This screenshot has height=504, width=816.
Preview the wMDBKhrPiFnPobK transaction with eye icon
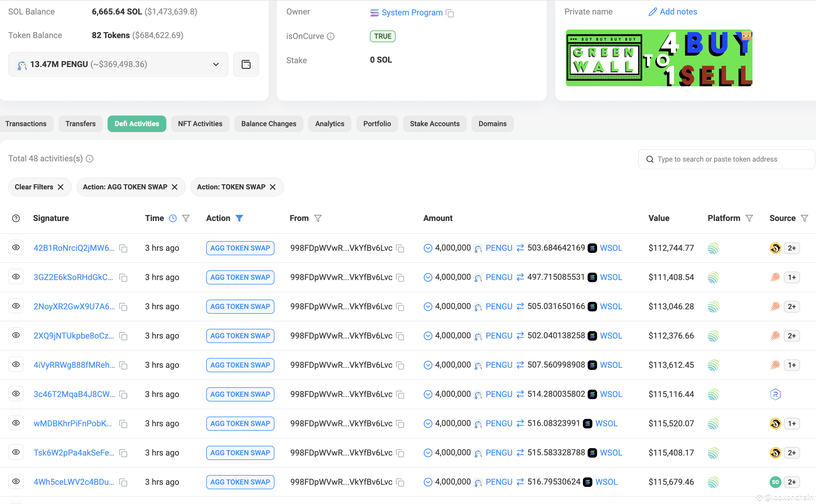pos(16,423)
